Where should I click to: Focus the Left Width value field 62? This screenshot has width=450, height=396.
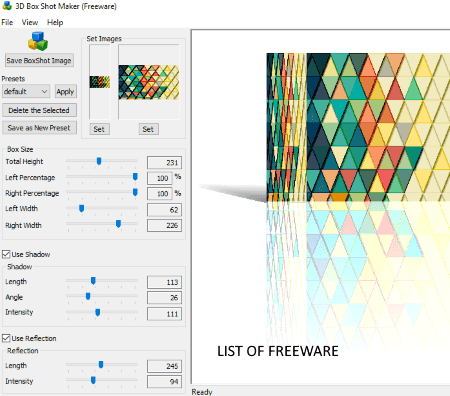click(x=164, y=210)
